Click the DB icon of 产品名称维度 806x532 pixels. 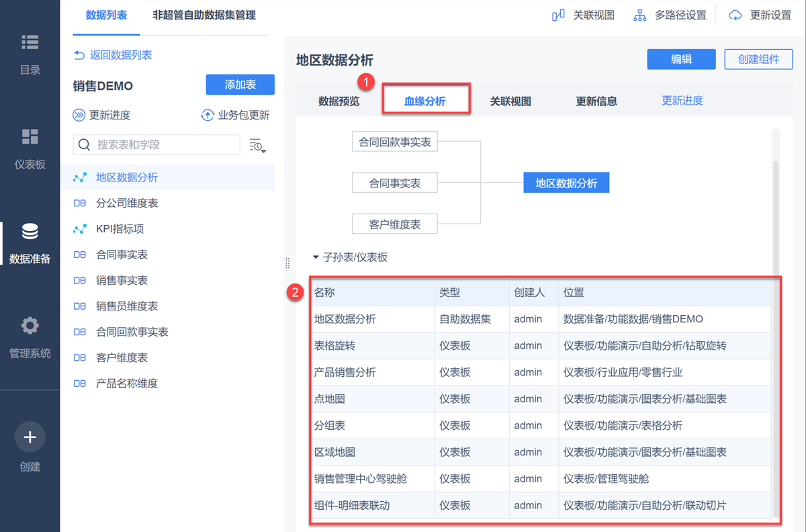pyautogui.click(x=80, y=384)
